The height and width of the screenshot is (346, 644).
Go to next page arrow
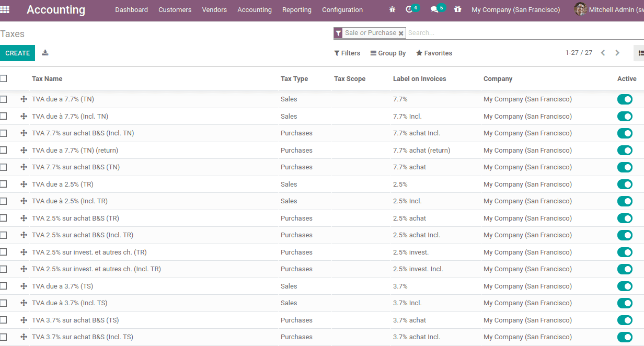click(617, 53)
